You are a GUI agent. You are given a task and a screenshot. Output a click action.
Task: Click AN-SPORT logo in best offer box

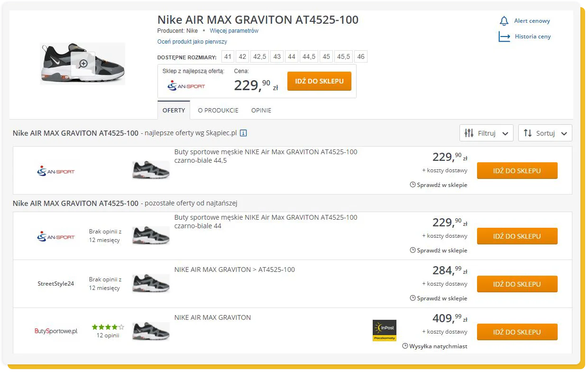pos(186,86)
